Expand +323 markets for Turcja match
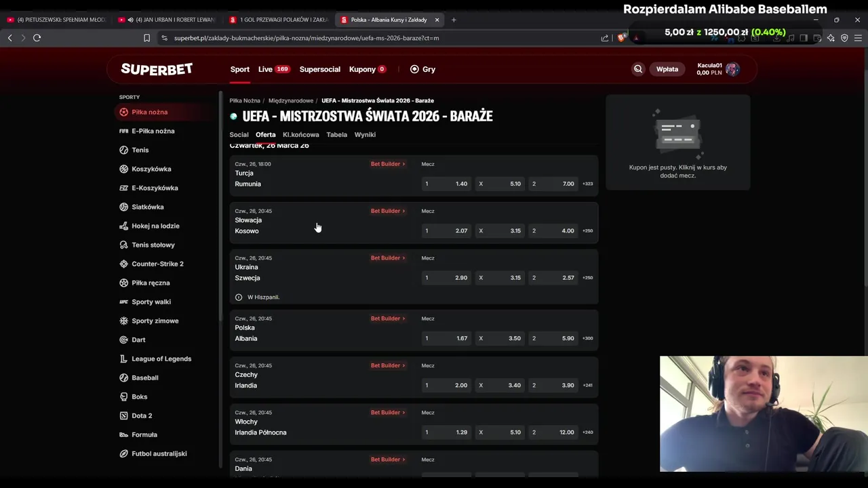 pos(587,184)
